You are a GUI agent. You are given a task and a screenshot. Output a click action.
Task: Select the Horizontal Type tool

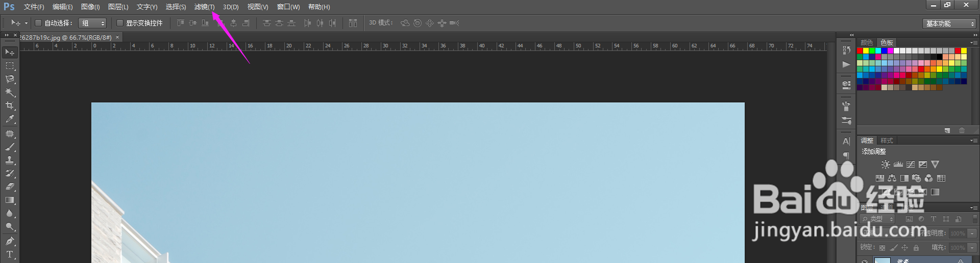[x=10, y=254]
